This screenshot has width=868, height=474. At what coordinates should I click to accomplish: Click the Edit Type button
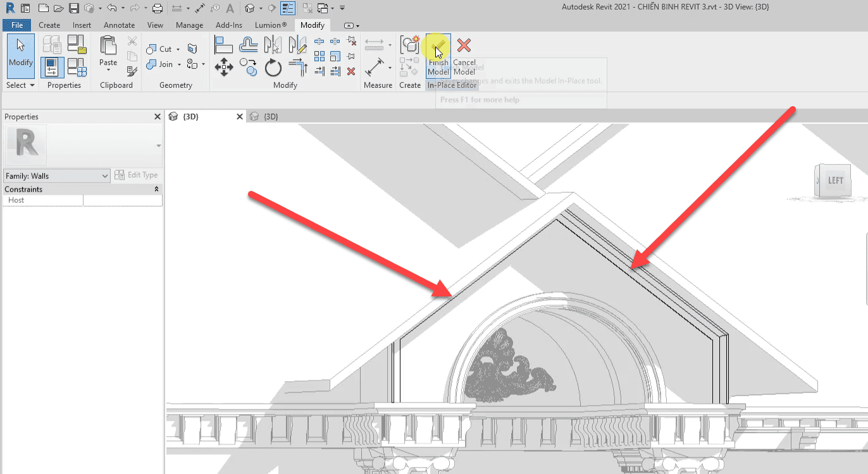point(137,175)
